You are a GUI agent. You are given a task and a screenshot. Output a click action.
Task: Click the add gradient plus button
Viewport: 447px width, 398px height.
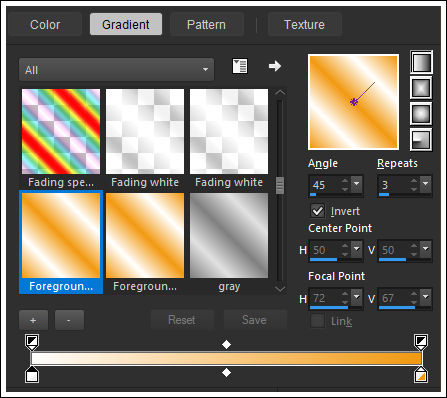tap(33, 320)
